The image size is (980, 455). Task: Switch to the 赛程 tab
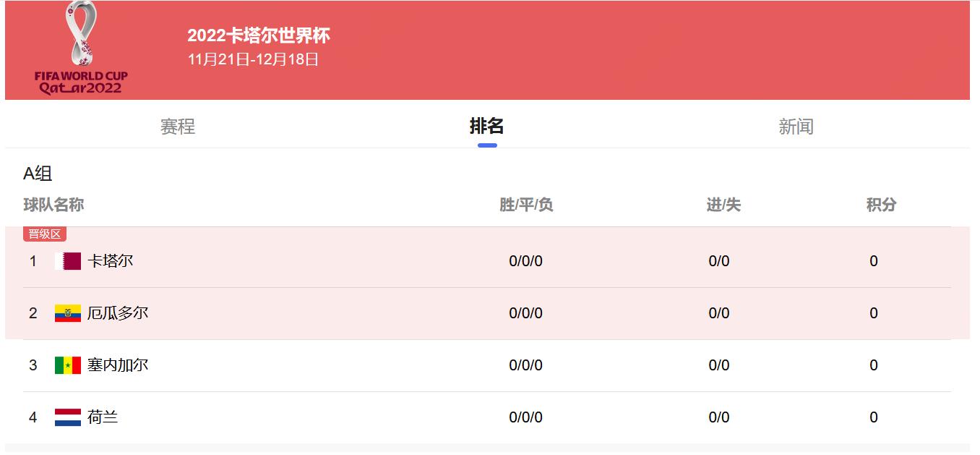(176, 127)
